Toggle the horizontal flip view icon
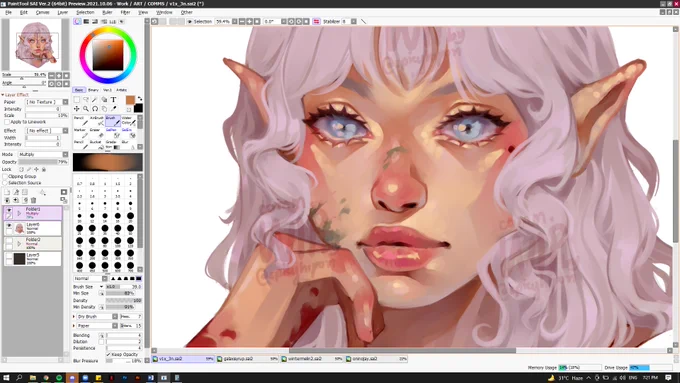This screenshot has width=680, height=383. (316, 21)
